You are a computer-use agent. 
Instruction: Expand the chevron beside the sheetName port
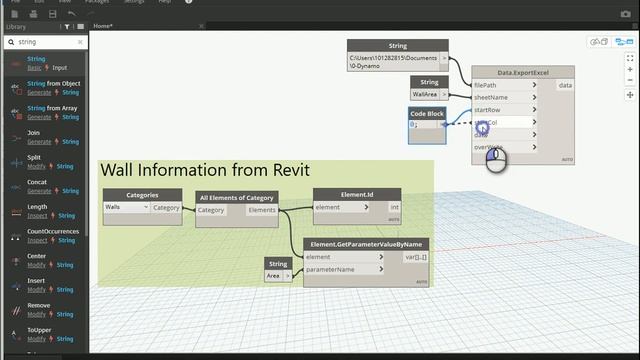pos(534,97)
